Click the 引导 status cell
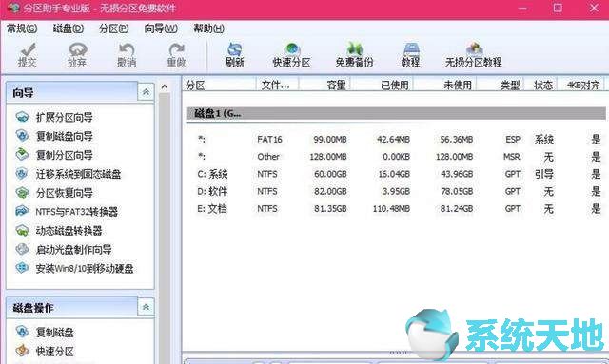This screenshot has height=364, width=609. coord(543,174)
